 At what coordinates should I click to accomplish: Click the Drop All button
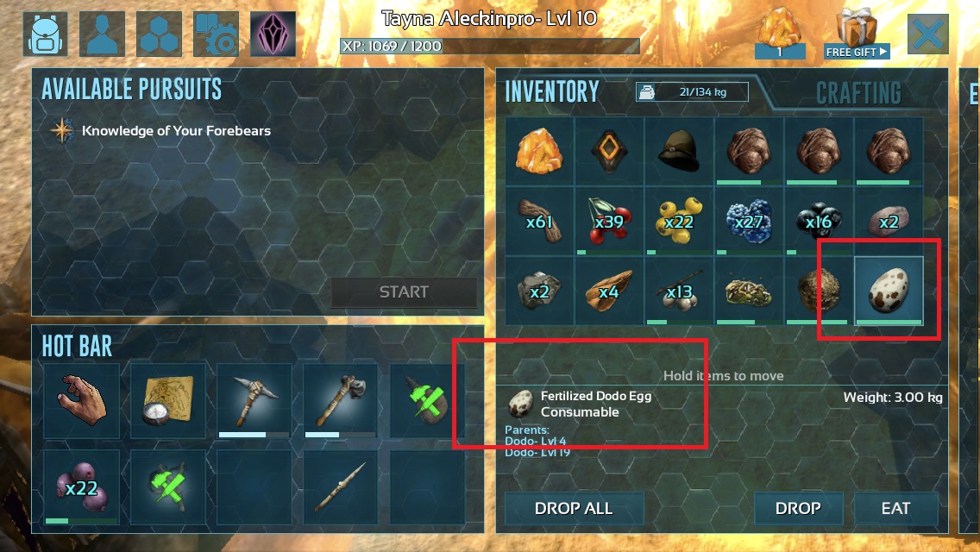pos(574,508)
